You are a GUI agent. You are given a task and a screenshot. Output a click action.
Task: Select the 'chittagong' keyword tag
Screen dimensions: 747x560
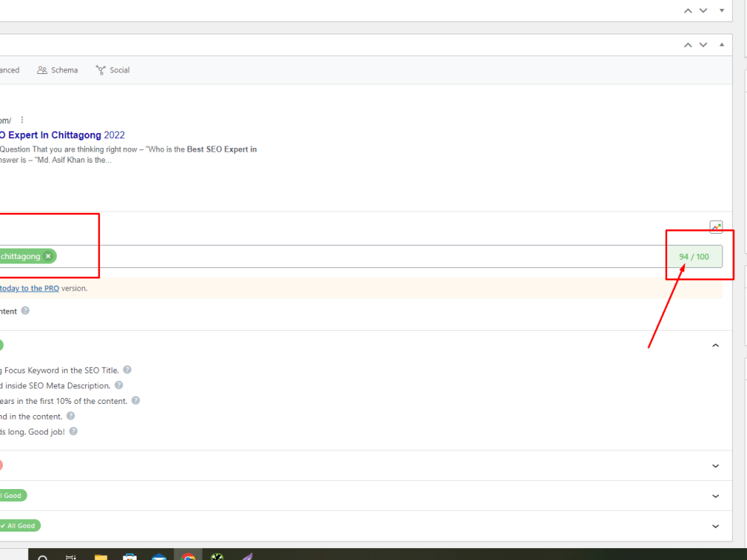[20, 256]
